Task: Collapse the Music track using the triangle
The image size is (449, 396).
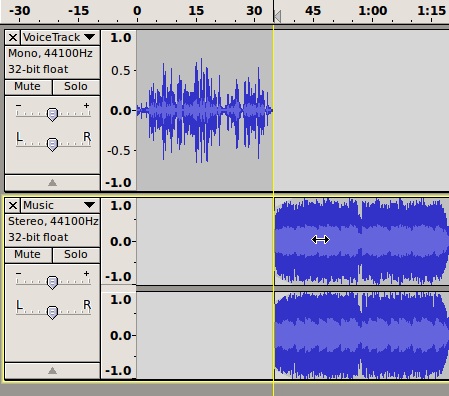Action: (x=52, y=371)
